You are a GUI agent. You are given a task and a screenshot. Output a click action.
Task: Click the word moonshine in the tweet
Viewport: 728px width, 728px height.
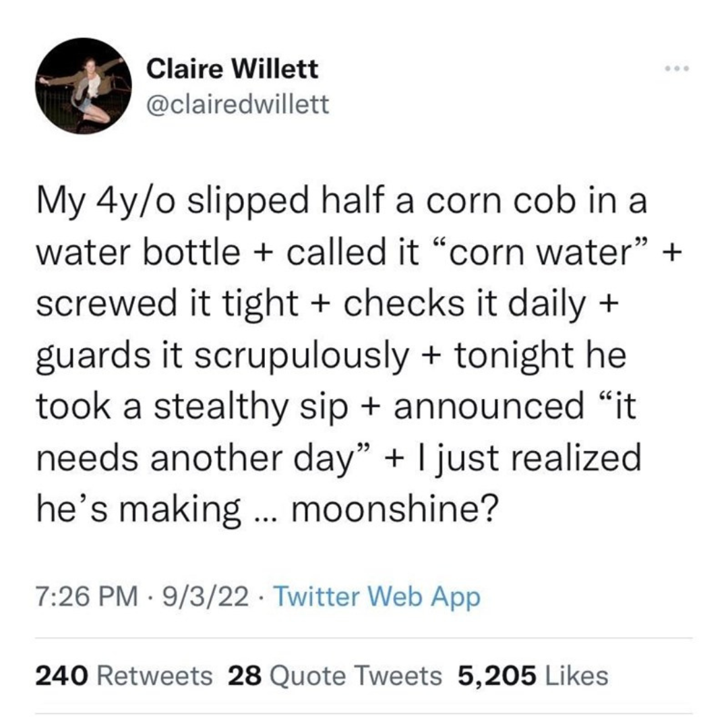[394, 508]
